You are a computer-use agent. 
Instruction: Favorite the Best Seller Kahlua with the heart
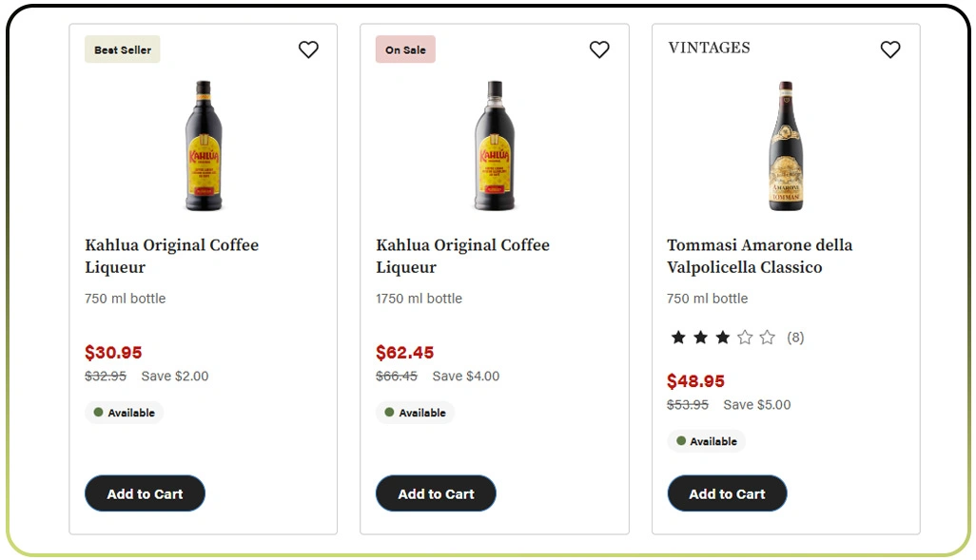308,49
